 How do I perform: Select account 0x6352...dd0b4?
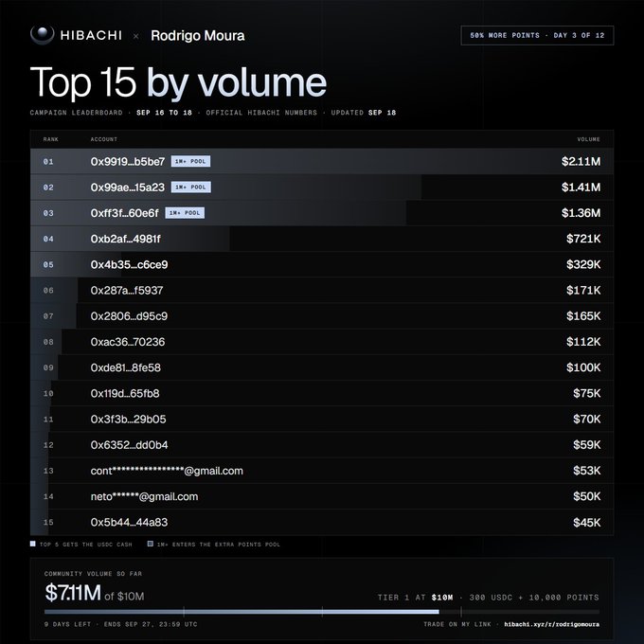click(129, 445)
